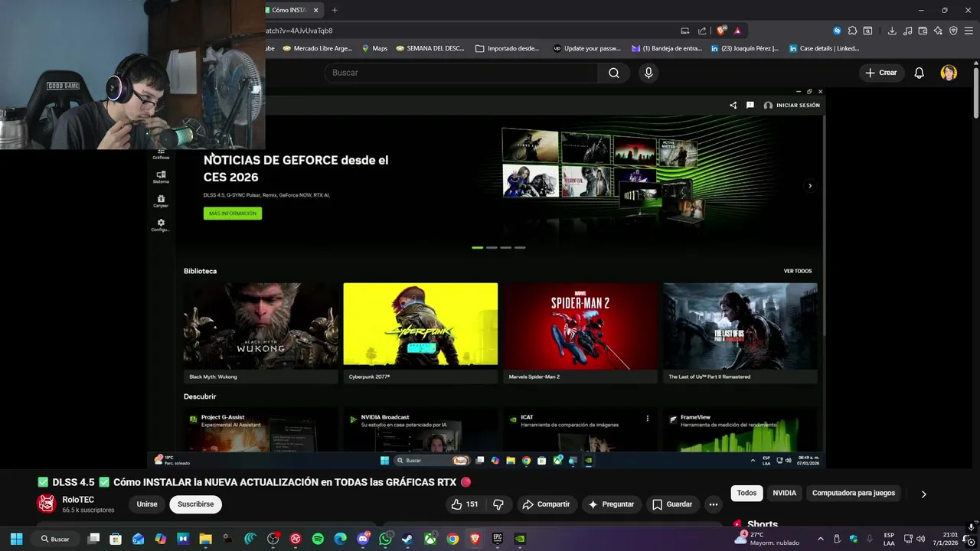Open Marvel's Spider-Man 2 game thumbnail

coord(580,325)
